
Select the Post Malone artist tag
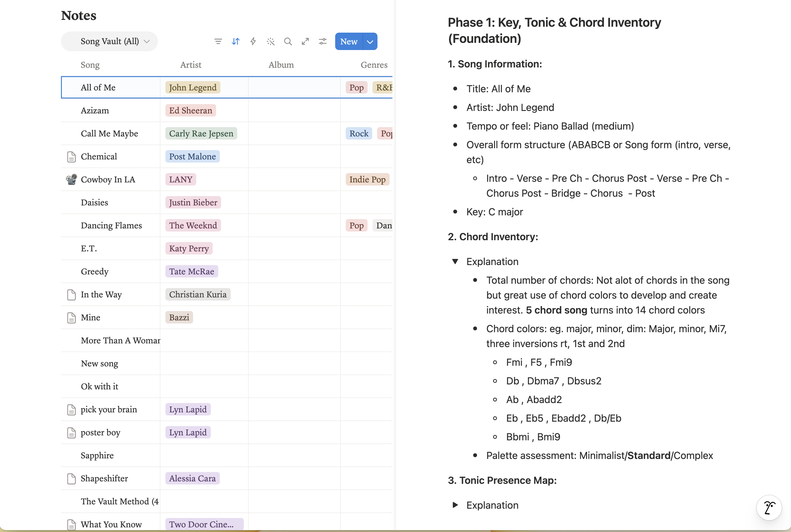[192, 156]
